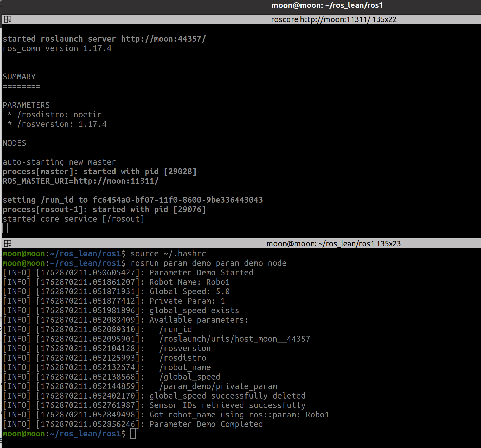
Task: Click the 'Robot Name: Robo1' log line
Action: (x=189, y=282)
